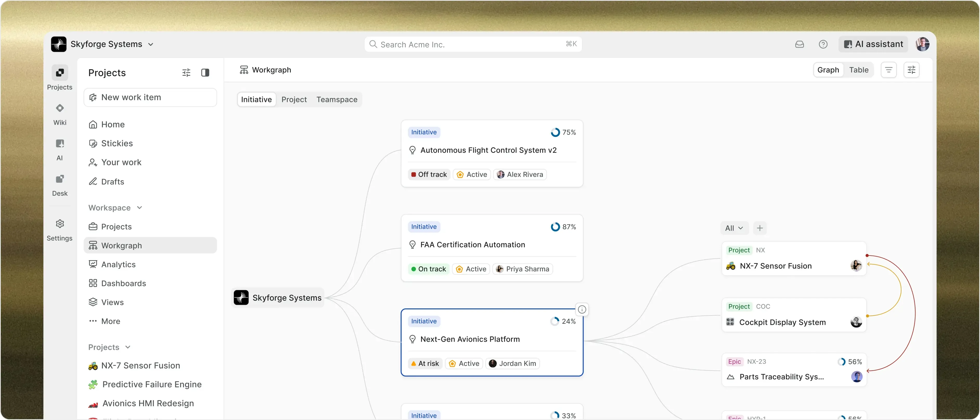Open the Projects rail icon
The width and height of the screenshot is (980, 420).
tap(60, 73)
